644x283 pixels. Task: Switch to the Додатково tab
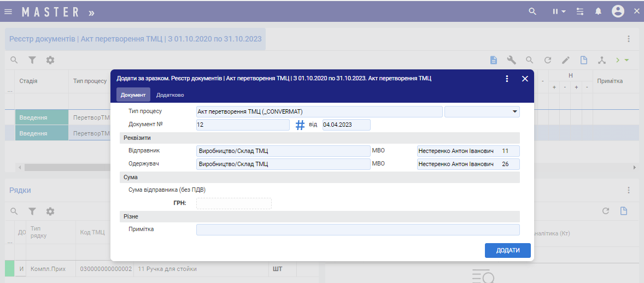click(x=170, y=95)
